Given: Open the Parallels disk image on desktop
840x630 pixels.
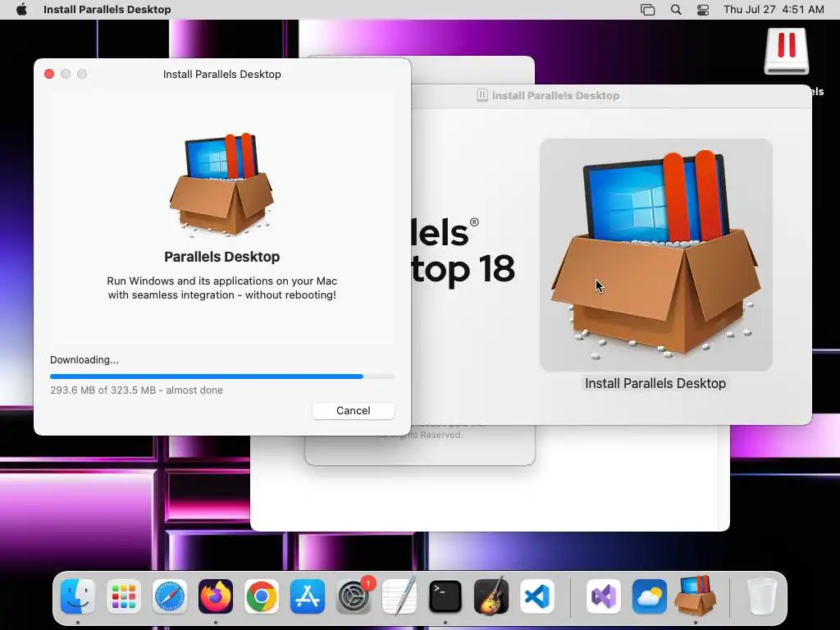Looking at the screenshot, I should 787,52.
